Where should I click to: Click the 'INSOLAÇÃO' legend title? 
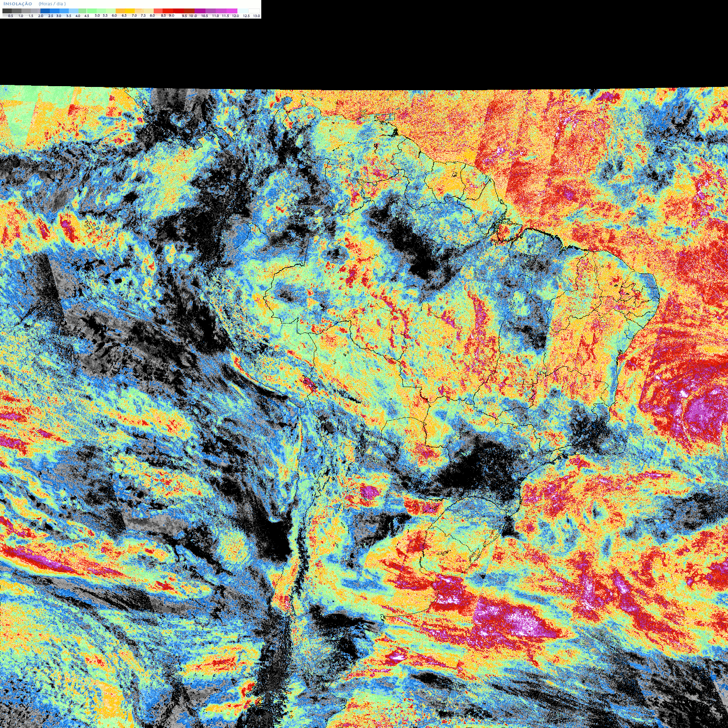[x=17, y=4]
